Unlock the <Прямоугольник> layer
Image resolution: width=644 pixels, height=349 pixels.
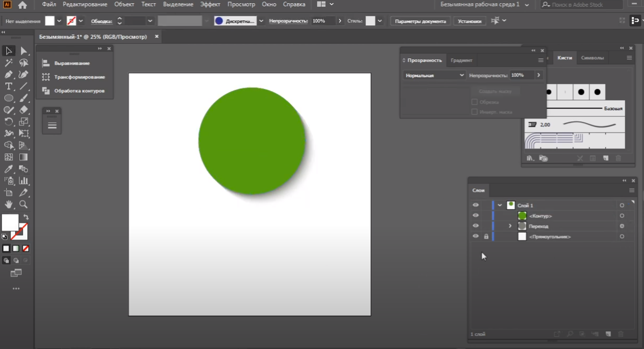486,237
